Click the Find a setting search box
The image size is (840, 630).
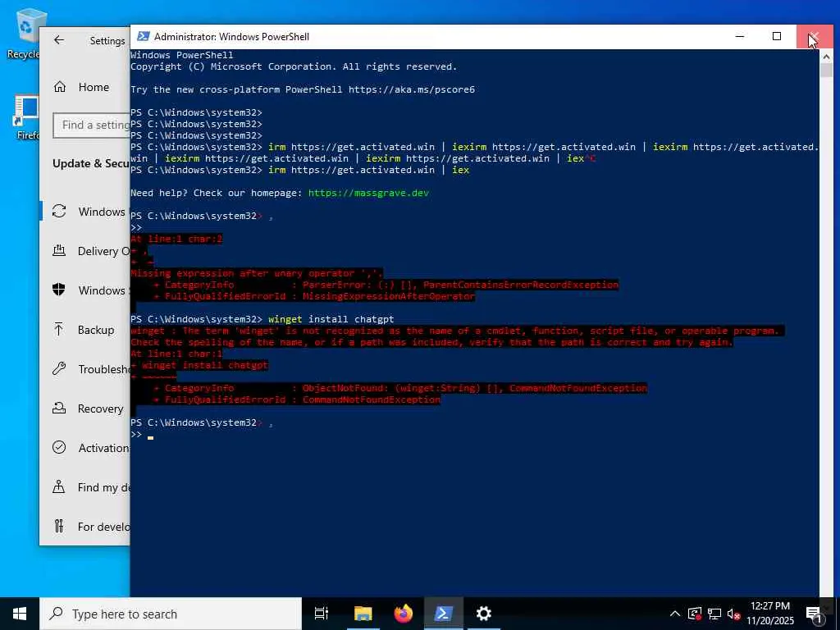coord(92,126)
